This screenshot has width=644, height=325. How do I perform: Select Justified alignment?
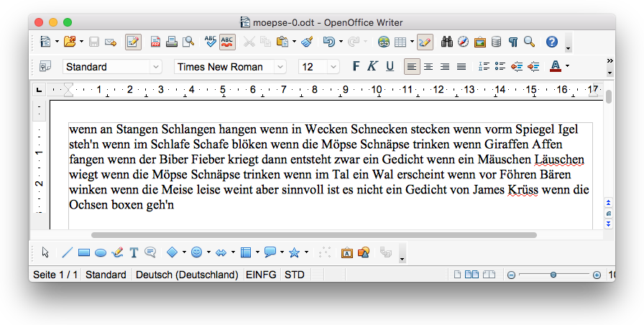pyautogui.click(x=461, y=67)
